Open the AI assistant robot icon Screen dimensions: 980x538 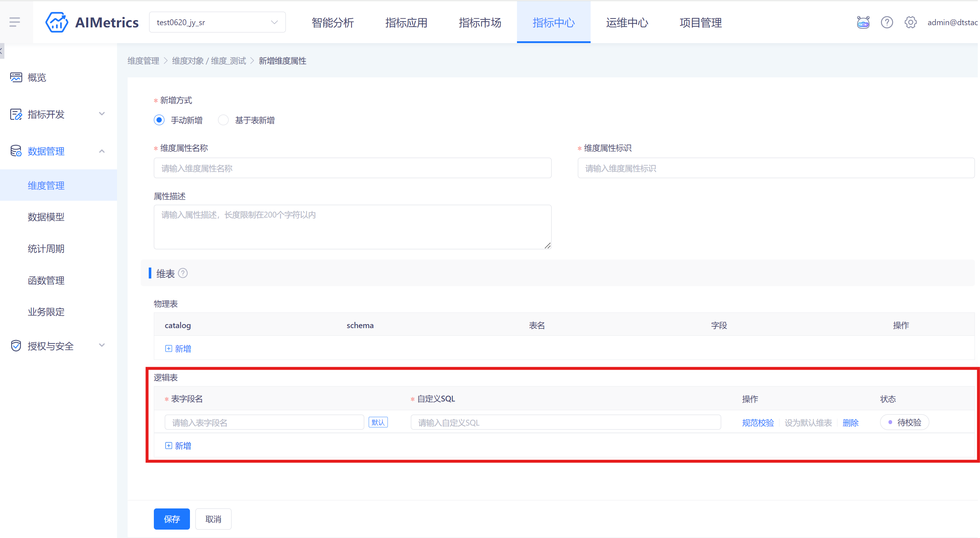pyautogui.click(x=863, y=23)
